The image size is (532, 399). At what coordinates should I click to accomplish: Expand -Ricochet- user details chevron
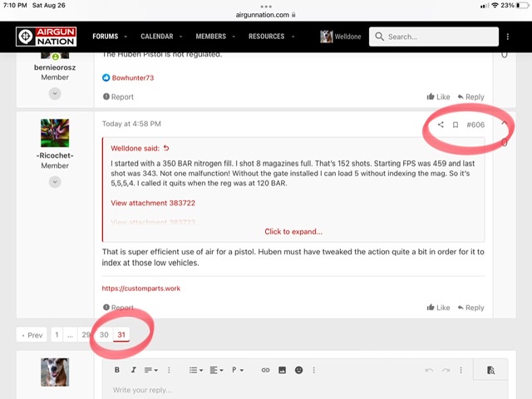pos(55,182)
